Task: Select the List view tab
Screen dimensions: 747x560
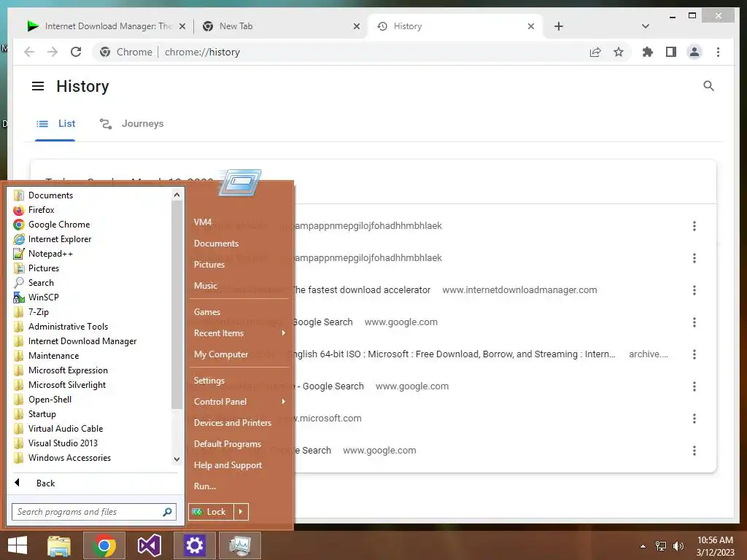Action: coord(55,124)
